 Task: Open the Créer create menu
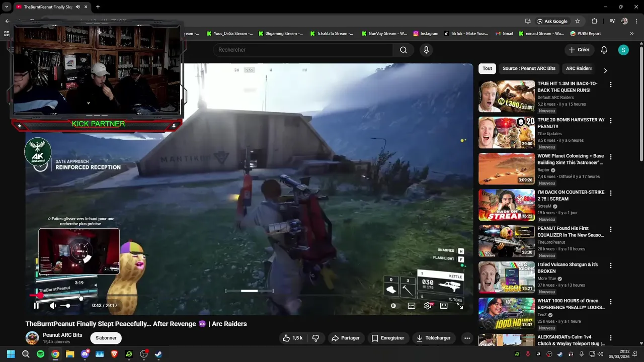pos(579,50)
